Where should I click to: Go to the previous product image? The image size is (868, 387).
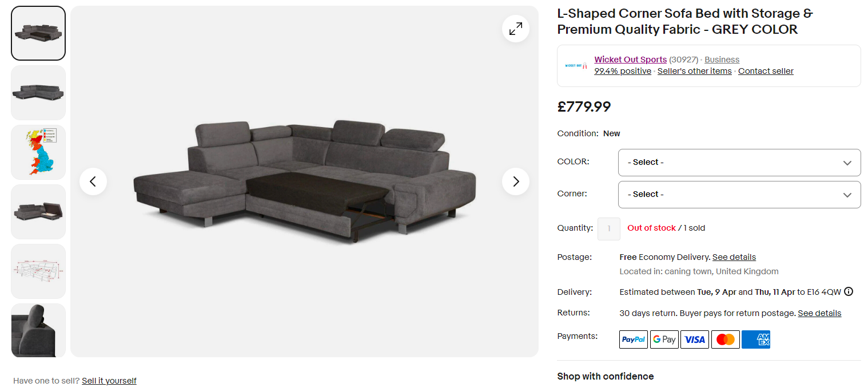[x=93, y=181]
